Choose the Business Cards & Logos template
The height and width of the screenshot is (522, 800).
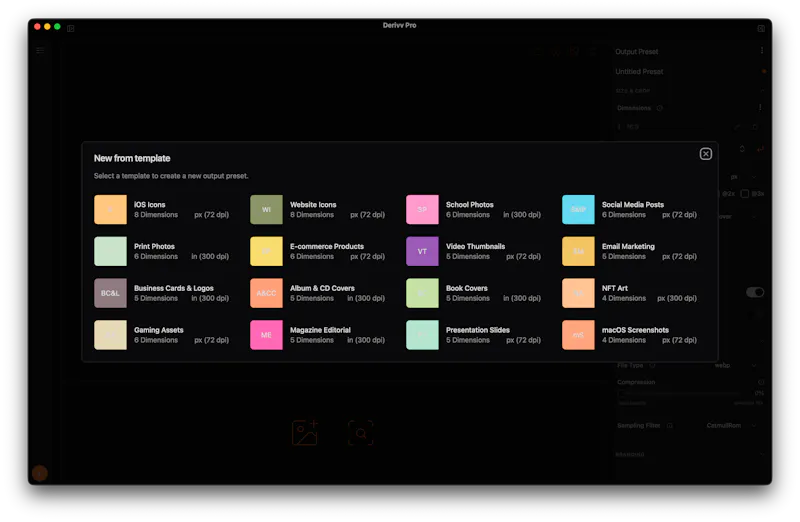162,293
